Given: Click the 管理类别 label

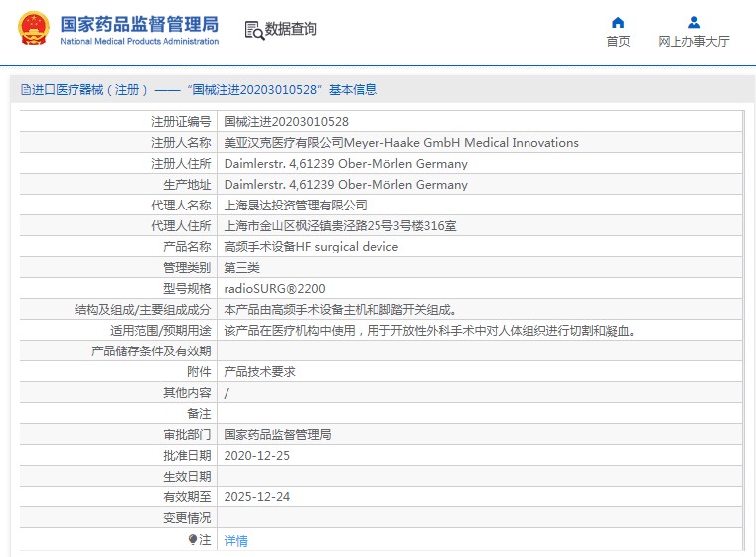Looking at the screenshot, I should pyautogui.click(x=187, y=267).
